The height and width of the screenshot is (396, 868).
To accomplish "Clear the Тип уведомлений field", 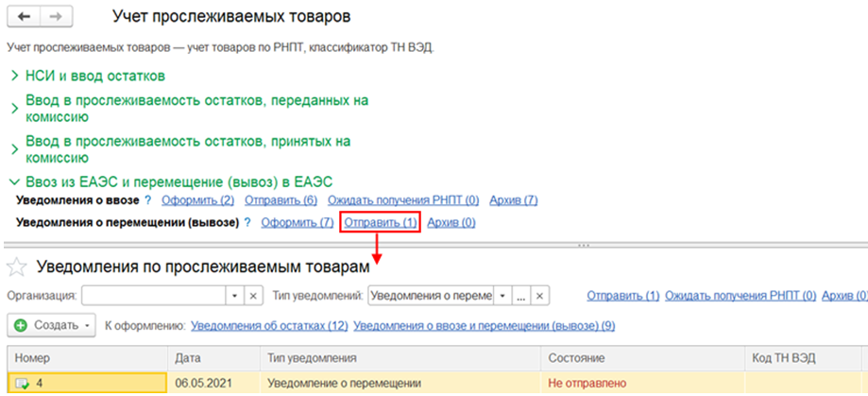I will coord(541,296).
